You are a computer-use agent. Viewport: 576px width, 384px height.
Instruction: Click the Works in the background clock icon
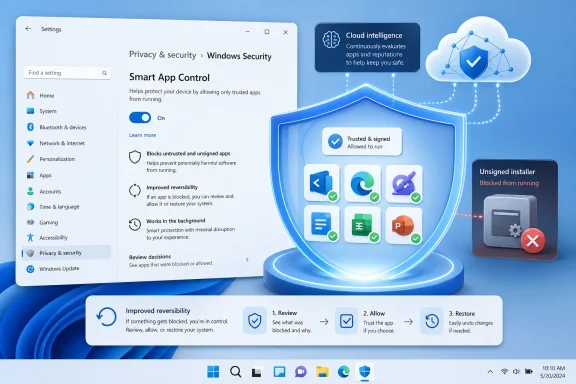[135, 224]
